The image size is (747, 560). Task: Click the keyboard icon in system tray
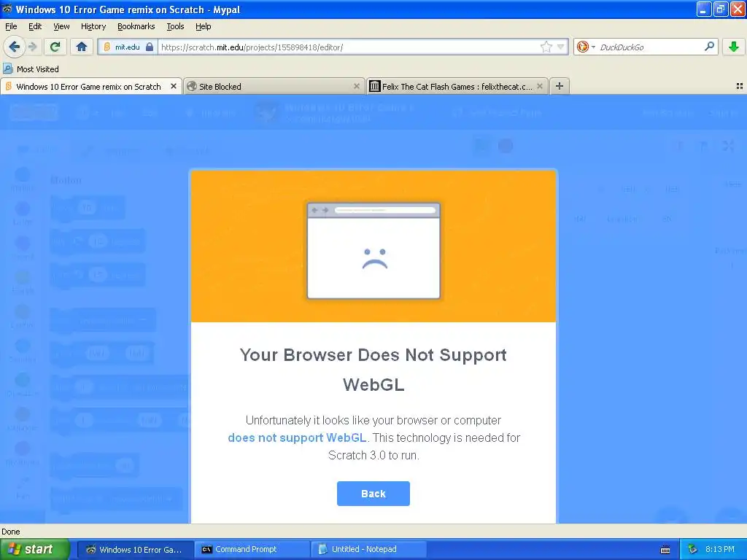[x=665, y=550]
